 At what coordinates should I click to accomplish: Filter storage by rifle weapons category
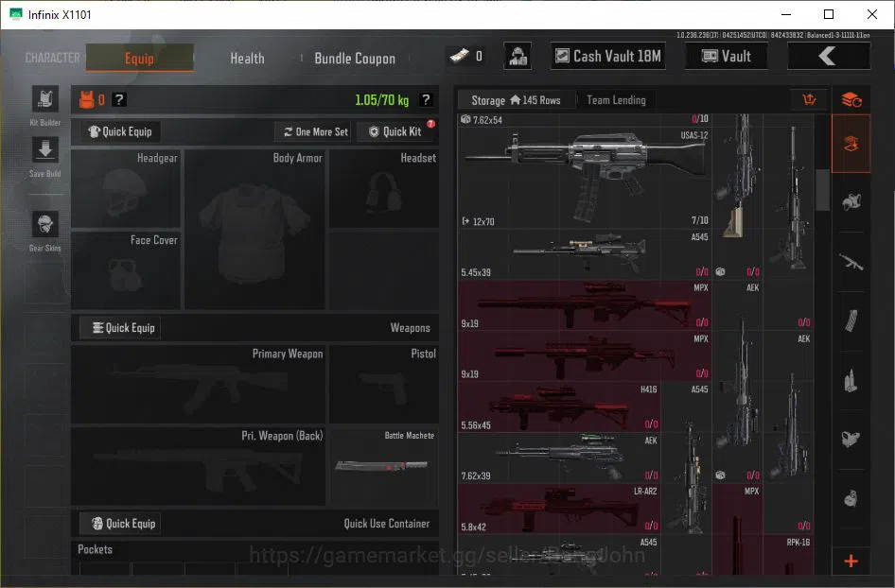coord(851,262)
